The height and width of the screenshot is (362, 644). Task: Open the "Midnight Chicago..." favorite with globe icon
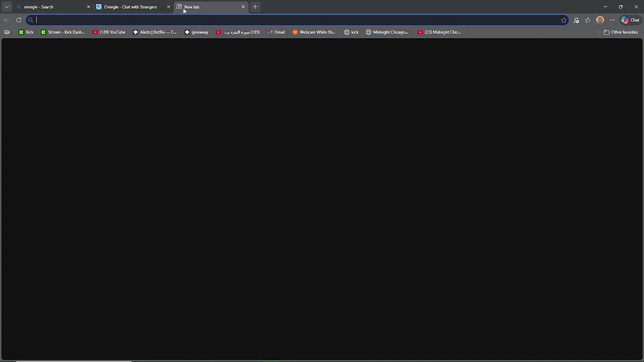(387, 32)
